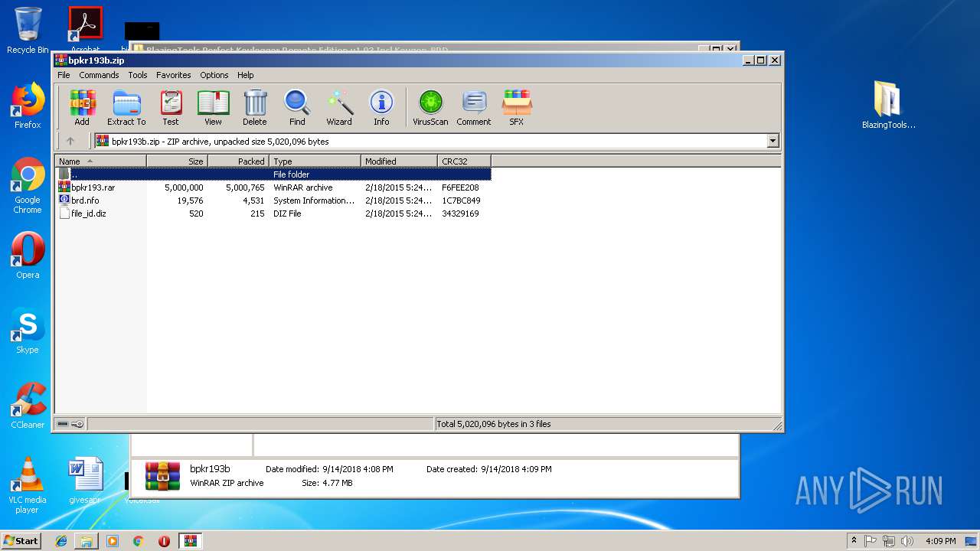
Task: Open File Explorer from taskbar
Action: click(x=87, y=541)
